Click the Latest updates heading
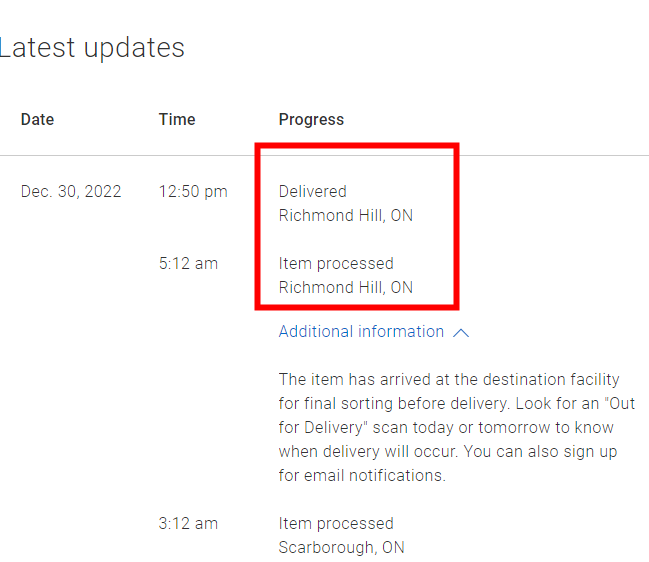This screenshot has width=649, height=562. pos(92,47)
